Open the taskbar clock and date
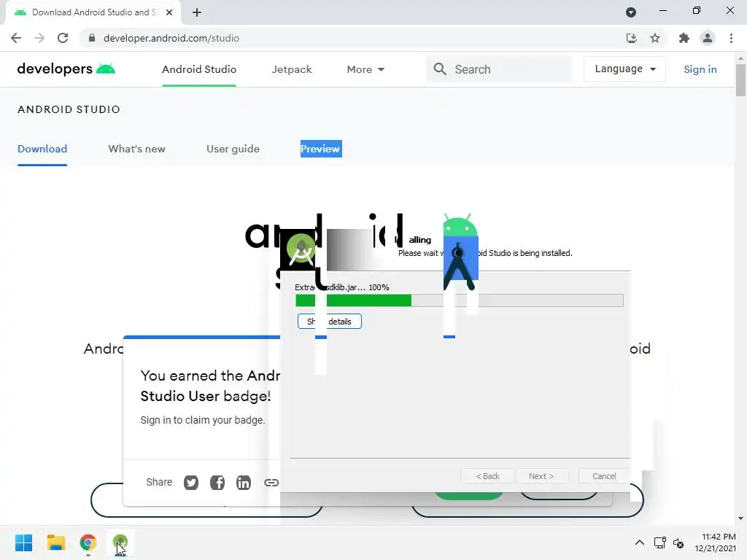 (715, 542)
